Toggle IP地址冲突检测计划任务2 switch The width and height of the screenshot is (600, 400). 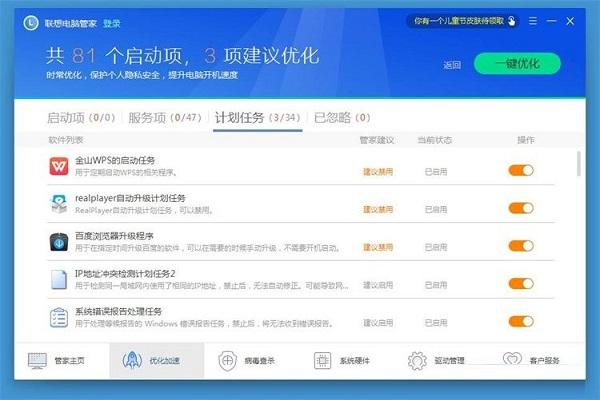(521, 284)
